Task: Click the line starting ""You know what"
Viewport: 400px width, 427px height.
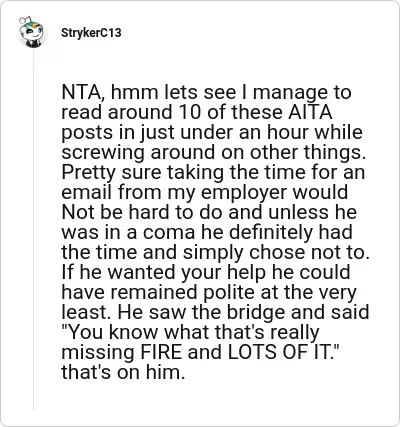Action: click(x=190, y=332)
